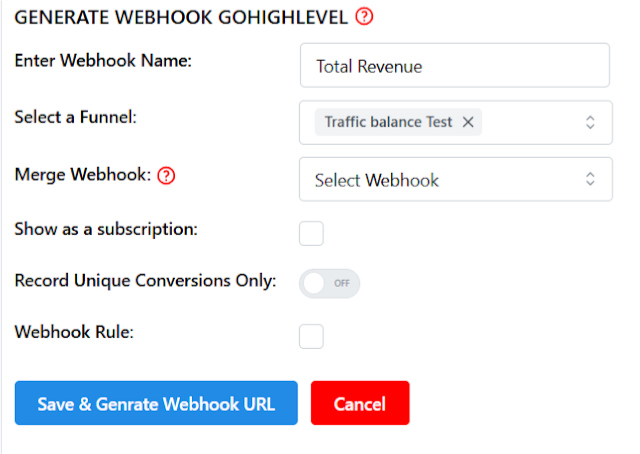
Task: Click the Select a Funnel label
Action: (x=76, y=117)
